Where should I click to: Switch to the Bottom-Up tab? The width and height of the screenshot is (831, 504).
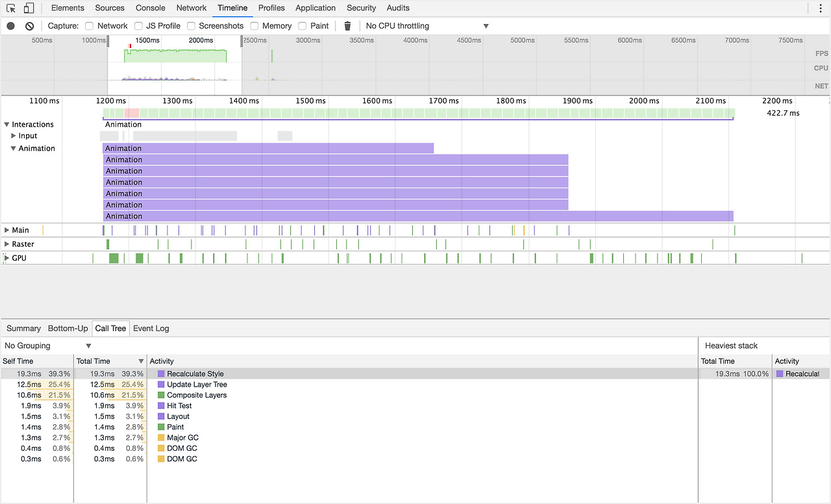[68, 328]
